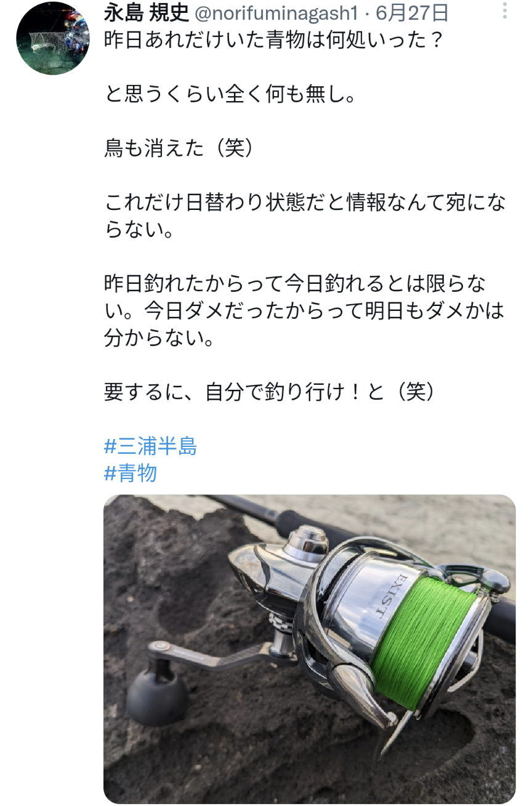The height and width of the screenshot is (806, 532).
Task: Tap the line と思うくらい全く何も無し。
Action: pos(231,94)
